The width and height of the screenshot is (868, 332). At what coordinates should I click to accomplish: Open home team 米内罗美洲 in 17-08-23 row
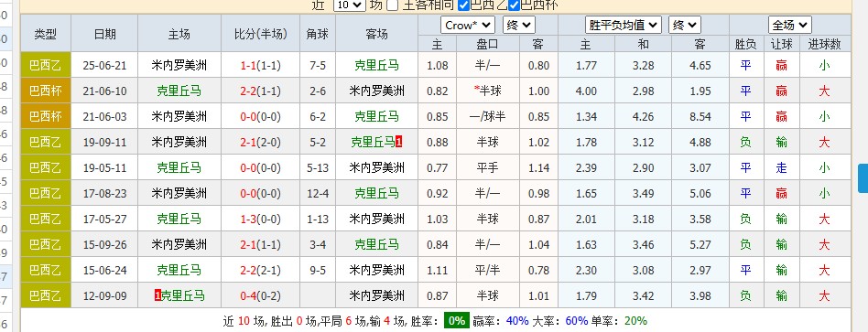tap(179, 193)
